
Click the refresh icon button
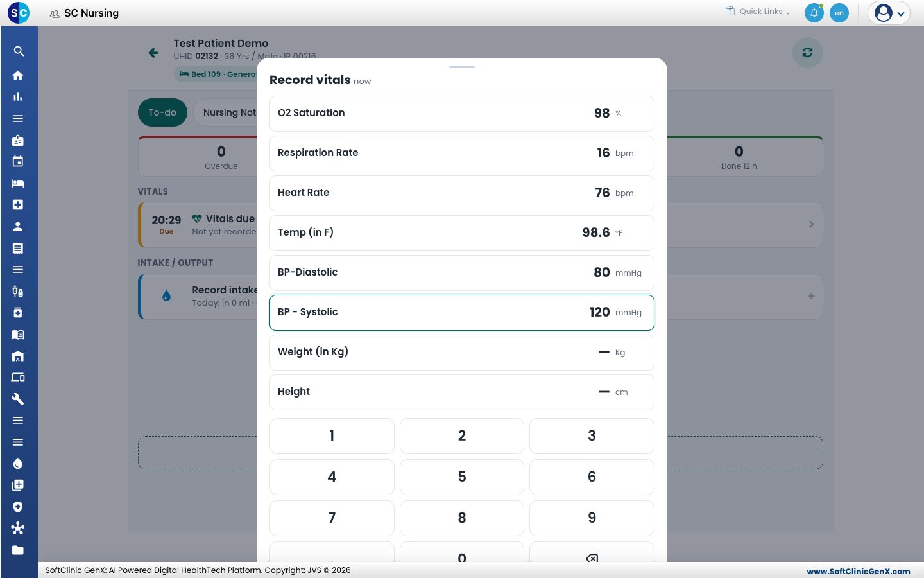tap(807, 53)
